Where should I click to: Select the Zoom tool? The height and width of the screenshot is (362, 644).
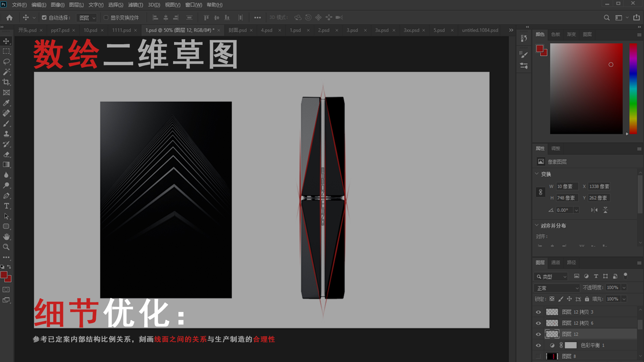point(7,247)
